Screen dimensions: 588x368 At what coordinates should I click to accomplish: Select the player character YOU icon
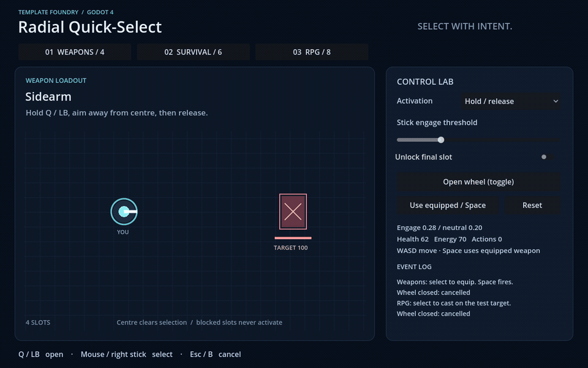(x=124, y=212)
